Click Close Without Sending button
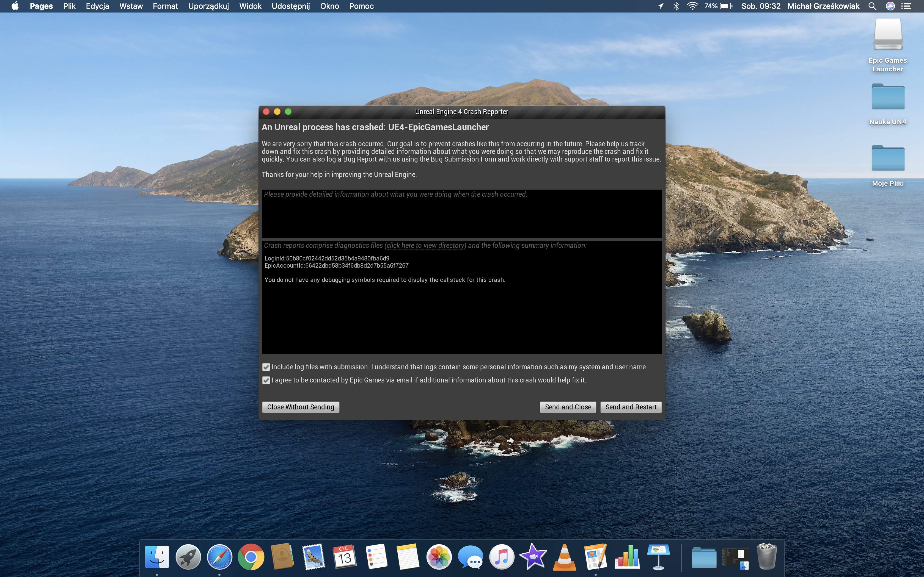This screenshot has width=924, height=577. 301,407
